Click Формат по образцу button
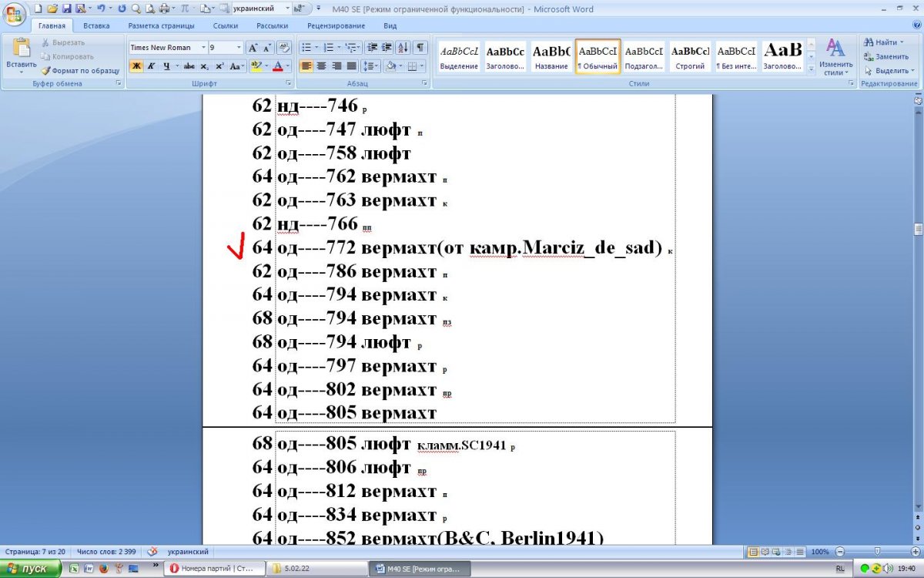Image resolution: width=924 pixels, height=578 pixels. [x=81, y=70]
